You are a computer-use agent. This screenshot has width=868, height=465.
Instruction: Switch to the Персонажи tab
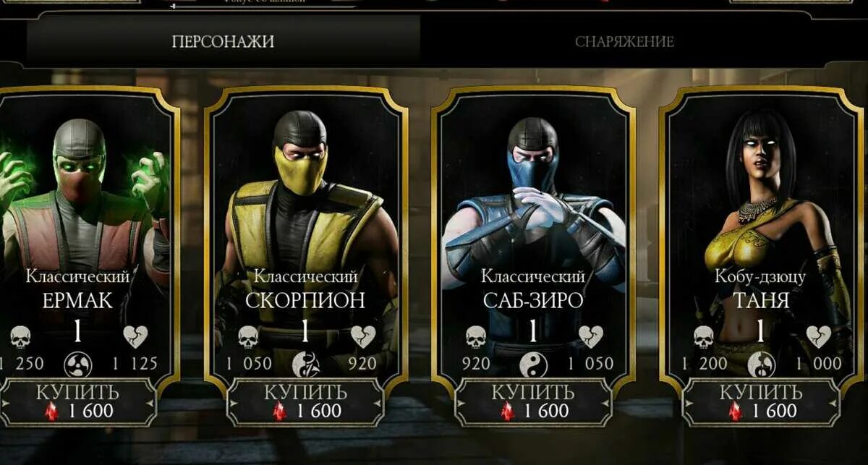click(223, 41)
